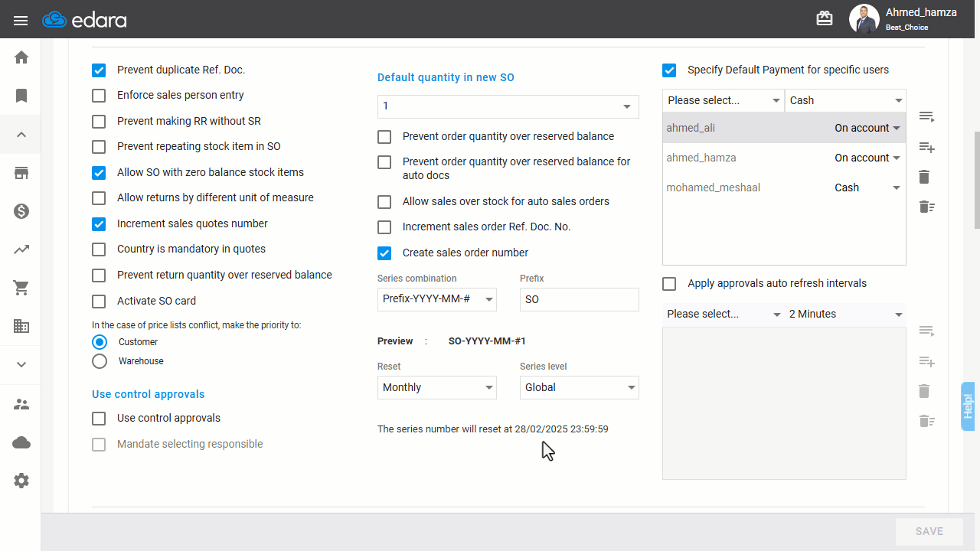The height and width of the screenshot is (551, 980).
Task: Uncheck Create sales order number
Action: point(384,253)
